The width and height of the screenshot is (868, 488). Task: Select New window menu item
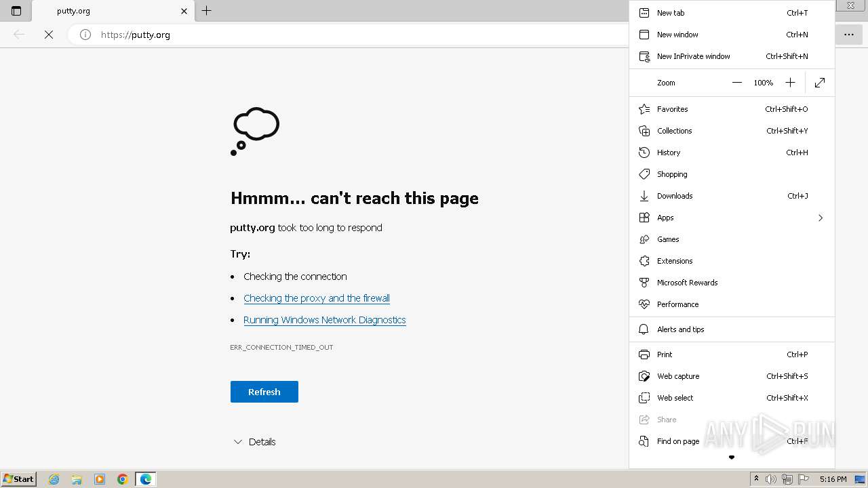[732, 35]
